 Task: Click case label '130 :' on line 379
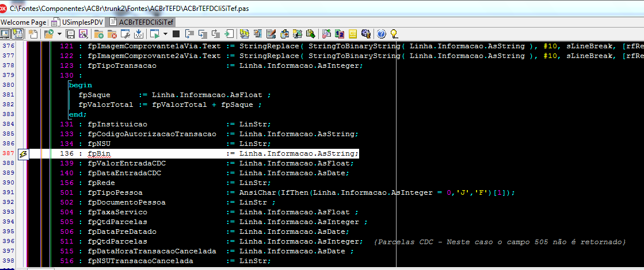tap(71, 75)
